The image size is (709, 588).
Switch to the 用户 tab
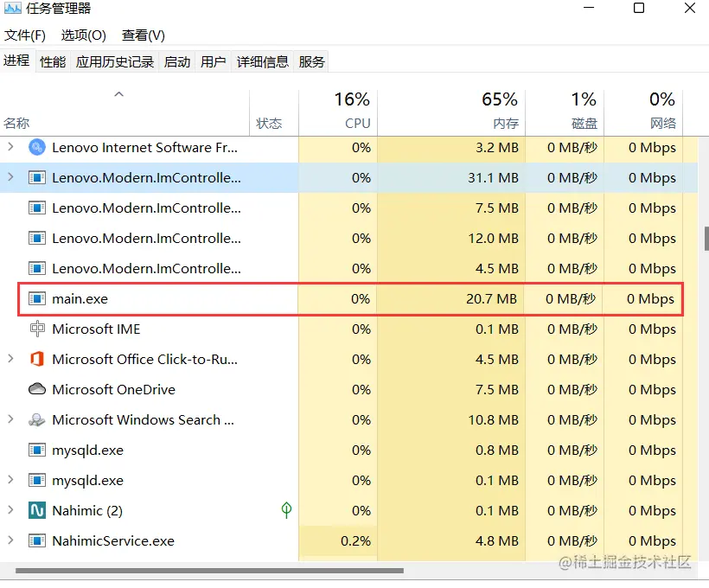[213, 61]
